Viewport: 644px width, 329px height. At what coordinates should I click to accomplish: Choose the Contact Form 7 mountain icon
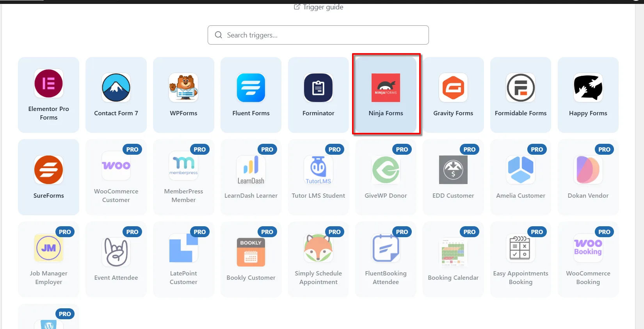click(116, 88)
